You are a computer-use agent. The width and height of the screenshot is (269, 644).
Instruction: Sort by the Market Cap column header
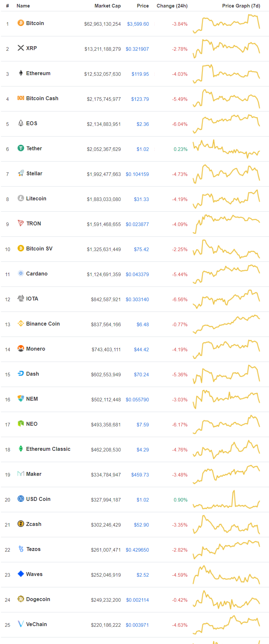click(107, 6)
